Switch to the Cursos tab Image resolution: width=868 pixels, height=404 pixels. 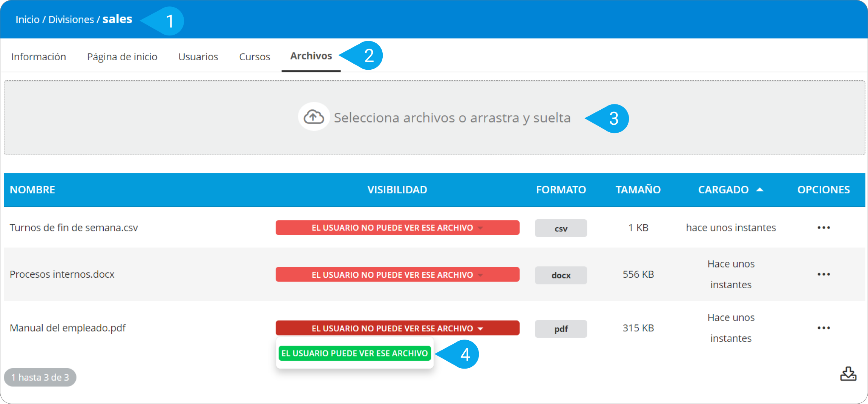255,57
